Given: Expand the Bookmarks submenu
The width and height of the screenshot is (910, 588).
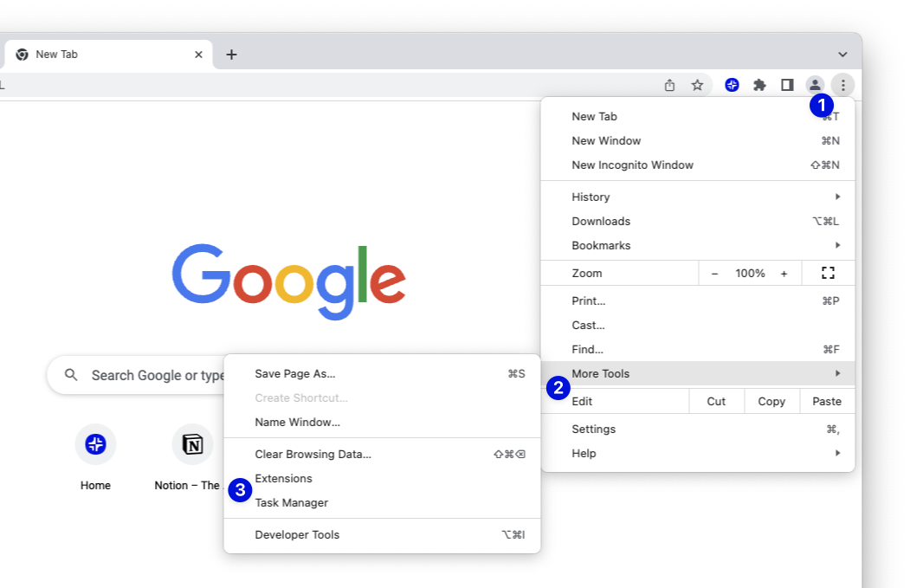Looking at the screenshot, I should pyautogui.click(x=698, y=246).
